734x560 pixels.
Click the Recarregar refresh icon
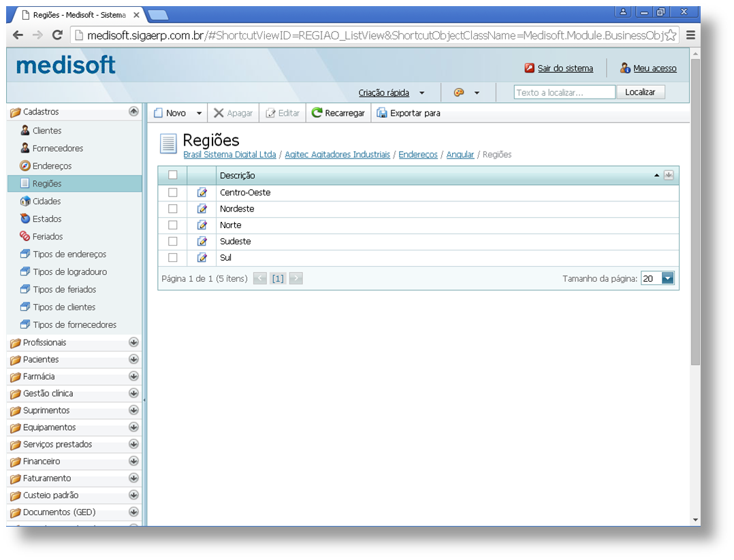tap(317, 113)
